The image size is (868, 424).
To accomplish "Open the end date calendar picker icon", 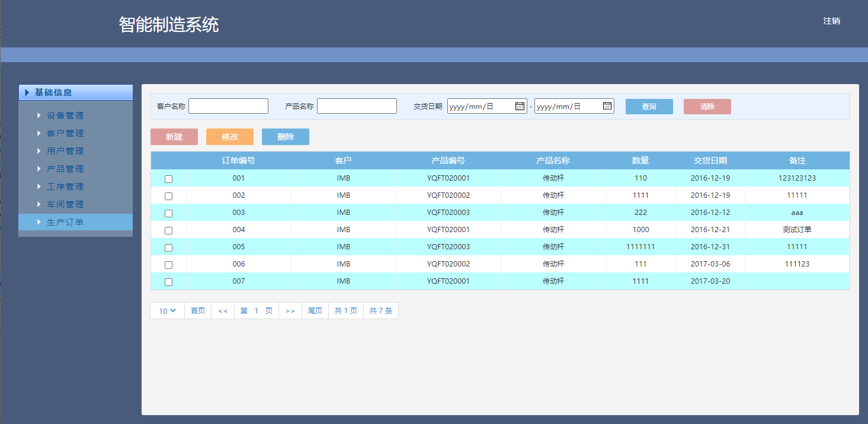I will click(607, 106).
